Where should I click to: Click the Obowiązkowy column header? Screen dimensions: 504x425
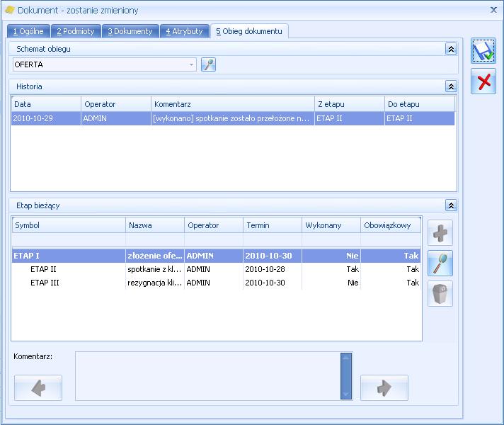pos(391,225)
